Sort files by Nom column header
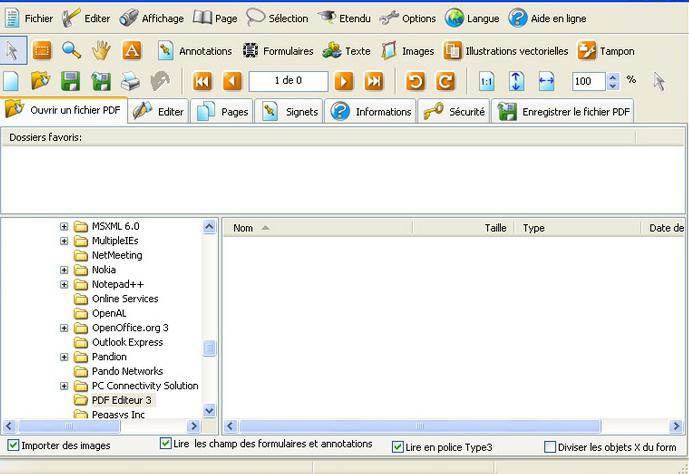This screenshot has height=474, width=689. click(x=318, y=228)
